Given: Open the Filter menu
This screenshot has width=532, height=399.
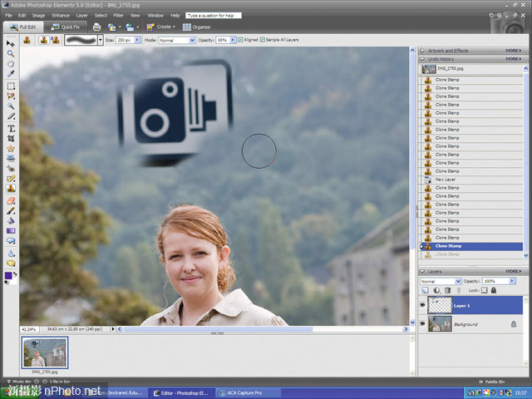Looking at the screenshot, I should [x=118, y=16].
